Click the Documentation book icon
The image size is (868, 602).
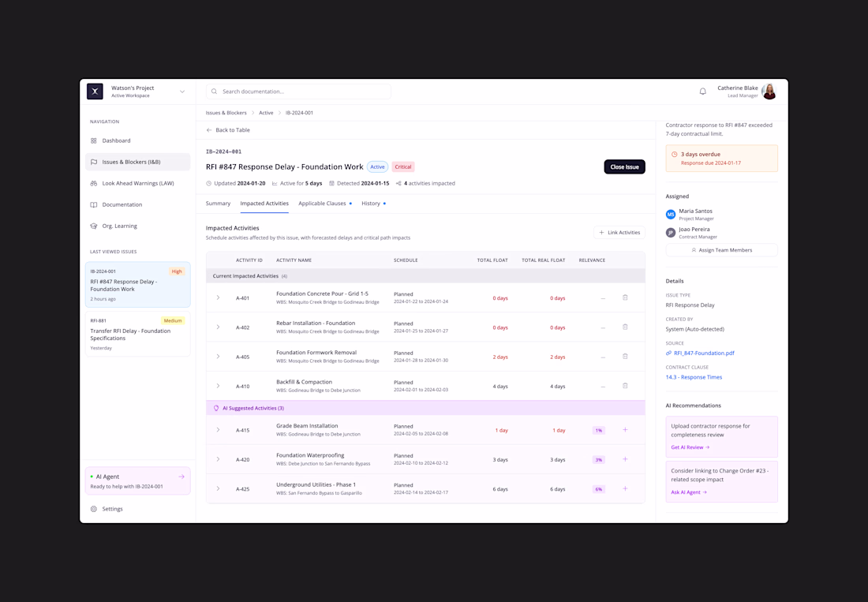pyautogui.click(x=94, y=204)
